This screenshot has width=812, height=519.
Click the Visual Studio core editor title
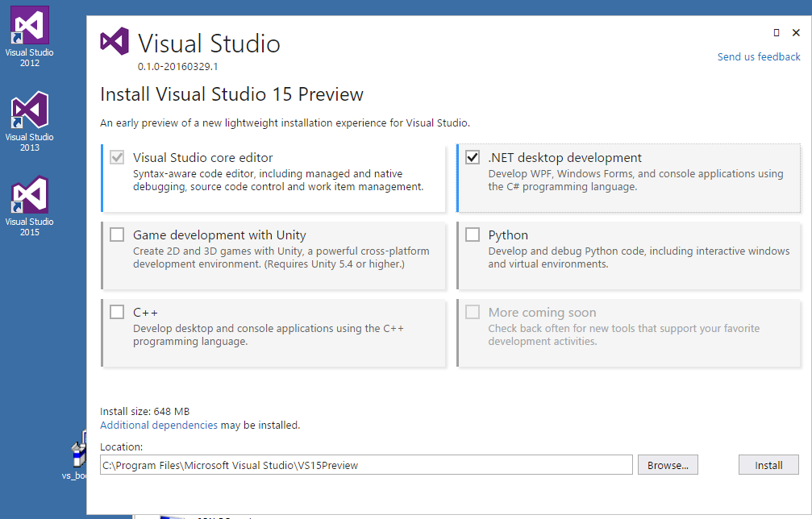(203, 158)
